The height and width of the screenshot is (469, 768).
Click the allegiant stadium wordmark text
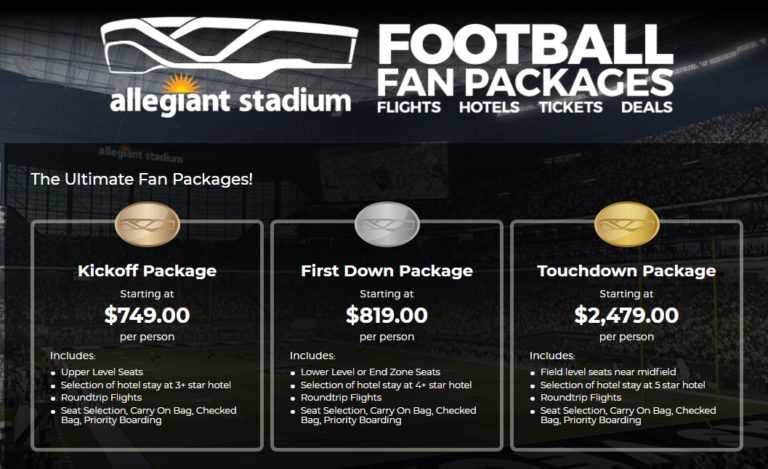[230, 102]
